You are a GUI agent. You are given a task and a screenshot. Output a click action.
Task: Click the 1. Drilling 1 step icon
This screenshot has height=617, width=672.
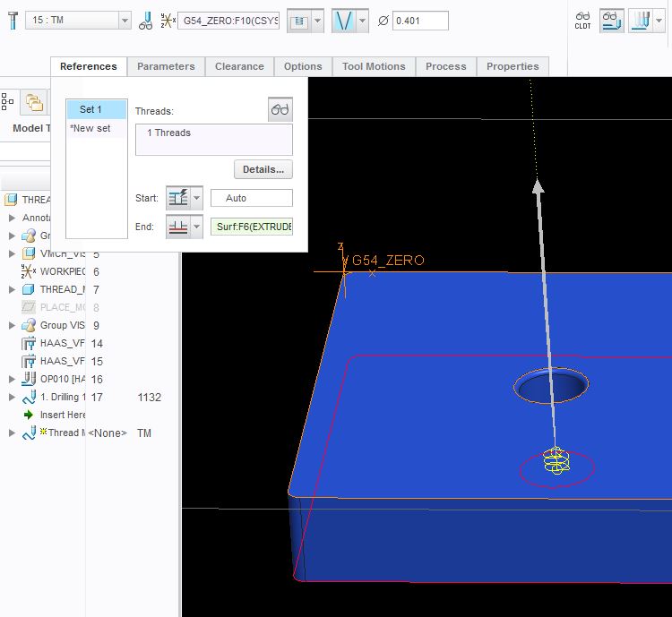pos(29,398)
